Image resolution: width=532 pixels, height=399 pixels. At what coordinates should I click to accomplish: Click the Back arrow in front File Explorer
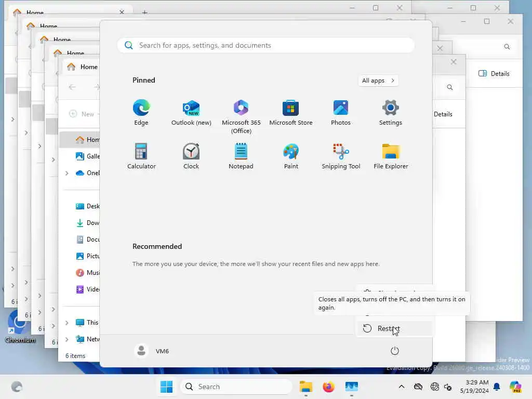[x=72, y=87]
